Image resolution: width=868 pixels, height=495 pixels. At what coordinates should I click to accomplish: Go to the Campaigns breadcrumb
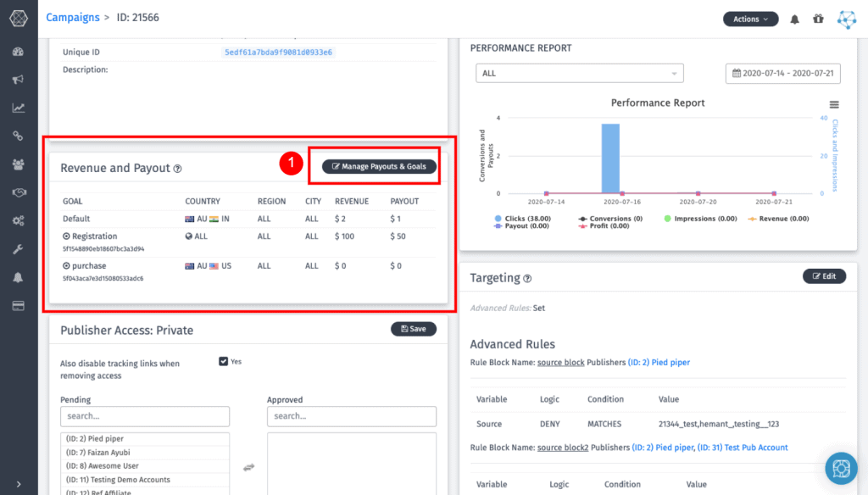click(71, 17)
